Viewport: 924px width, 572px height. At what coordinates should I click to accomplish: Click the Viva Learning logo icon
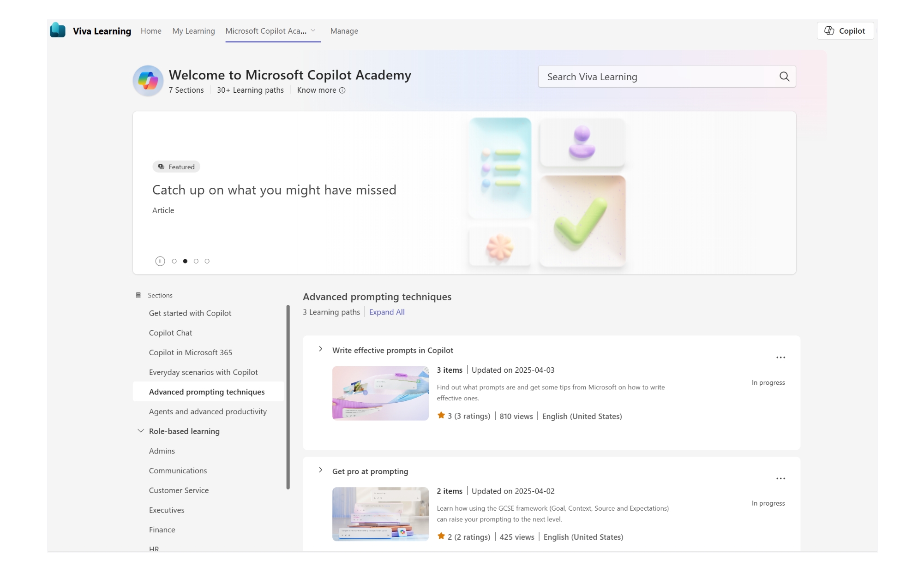58,30
